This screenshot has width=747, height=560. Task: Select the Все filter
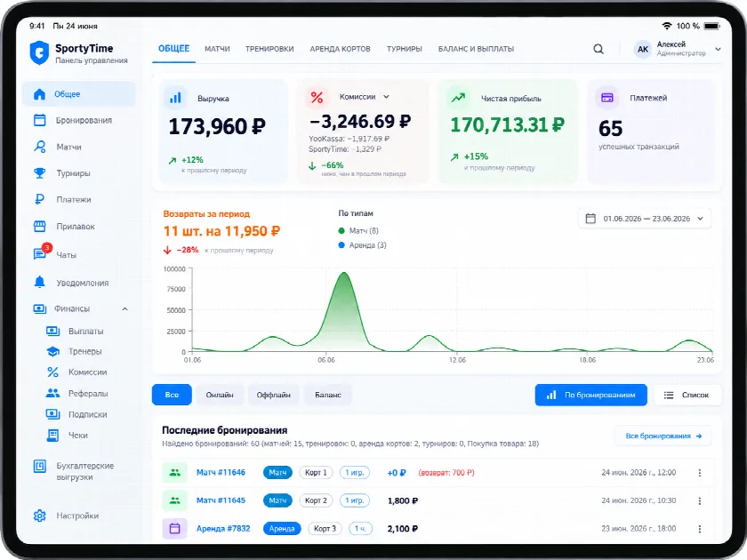[x=172, y=395]
